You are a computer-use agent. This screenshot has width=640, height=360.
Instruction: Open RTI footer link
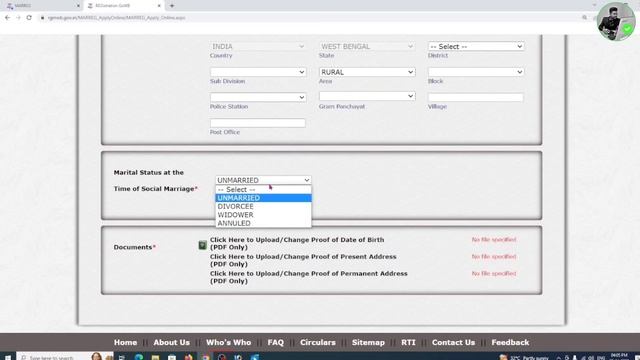coord(408,342)
